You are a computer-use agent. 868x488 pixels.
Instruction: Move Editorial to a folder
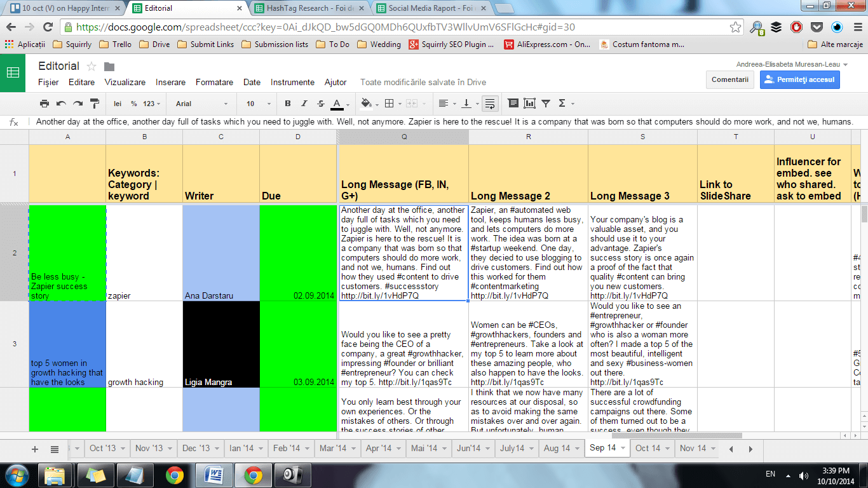click(109, 67)
